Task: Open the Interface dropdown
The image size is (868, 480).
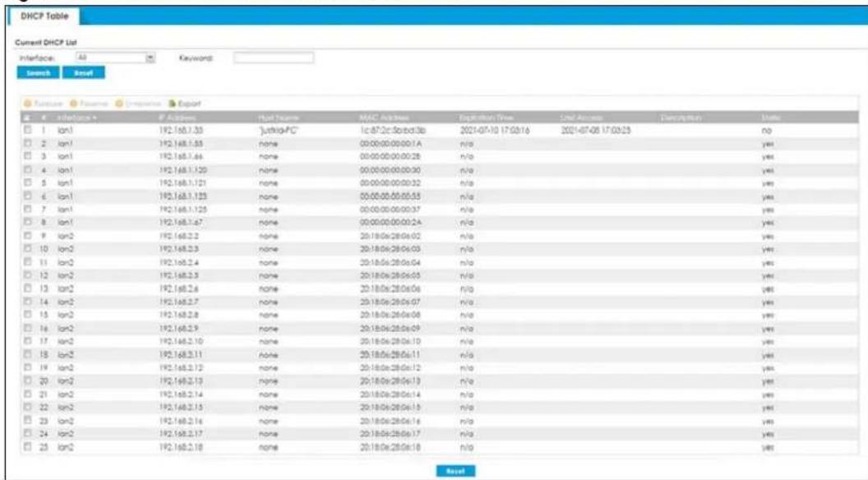Action: point(115,58)
